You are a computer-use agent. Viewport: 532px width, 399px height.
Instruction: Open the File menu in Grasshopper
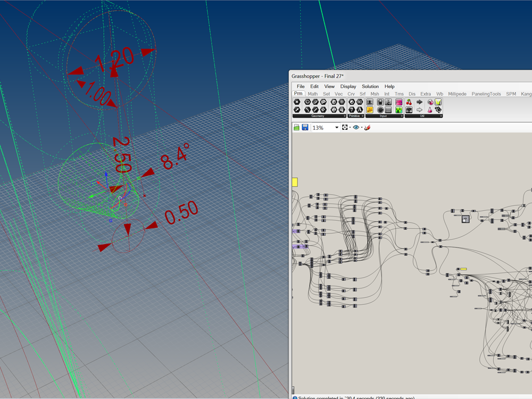[x=301, y=87]
